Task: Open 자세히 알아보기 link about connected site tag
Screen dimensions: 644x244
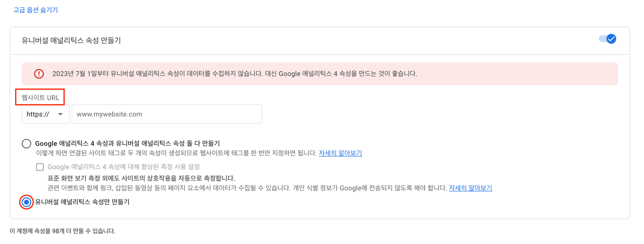Action: pos(340,153)
